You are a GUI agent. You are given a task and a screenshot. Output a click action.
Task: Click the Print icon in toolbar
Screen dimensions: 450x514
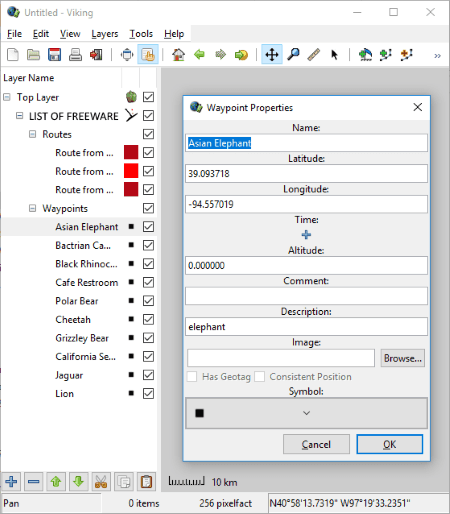75,54
